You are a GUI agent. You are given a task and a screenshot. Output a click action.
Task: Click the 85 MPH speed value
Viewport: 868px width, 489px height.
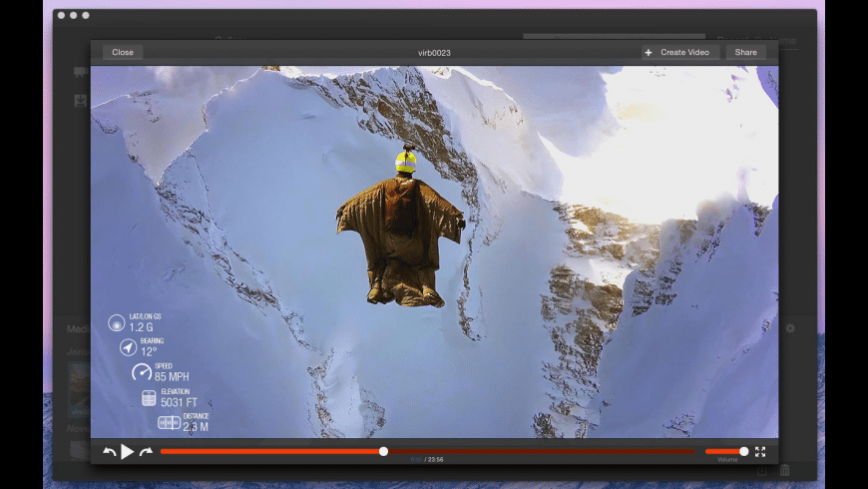point(172,377)
